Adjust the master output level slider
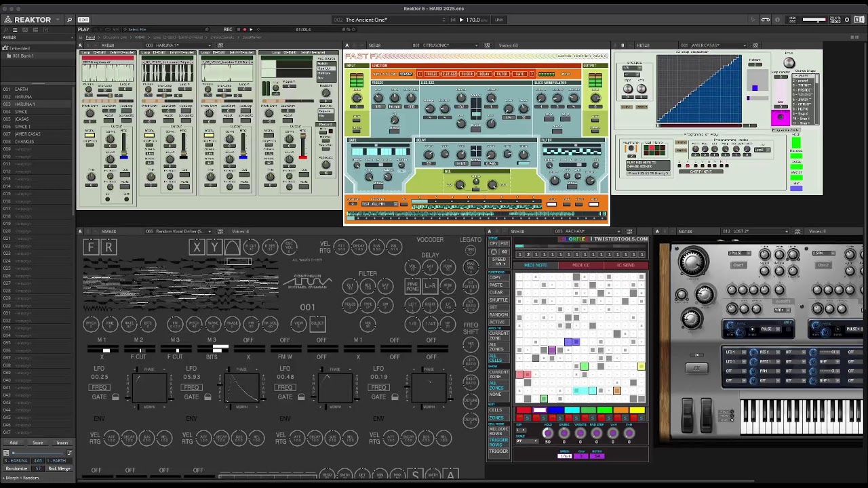Viewport: 868px width, 488px height. pyautogui.click(x=814, y=20)
